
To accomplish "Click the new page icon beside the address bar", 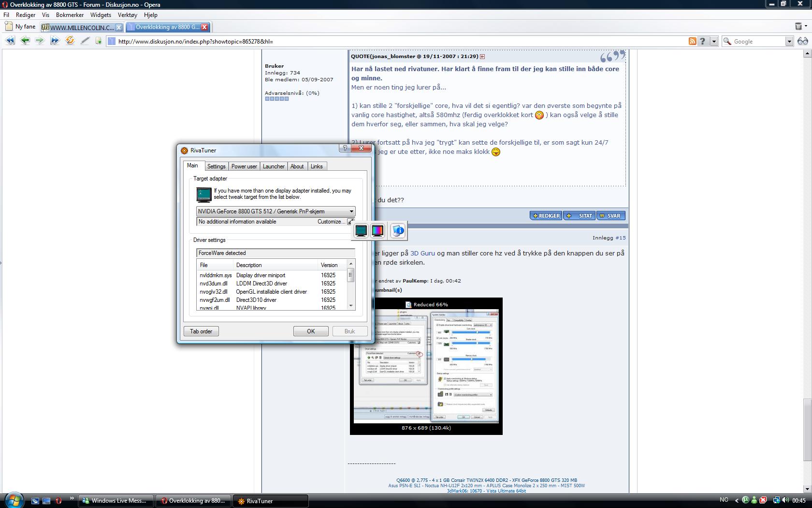I will coord(99,41).
